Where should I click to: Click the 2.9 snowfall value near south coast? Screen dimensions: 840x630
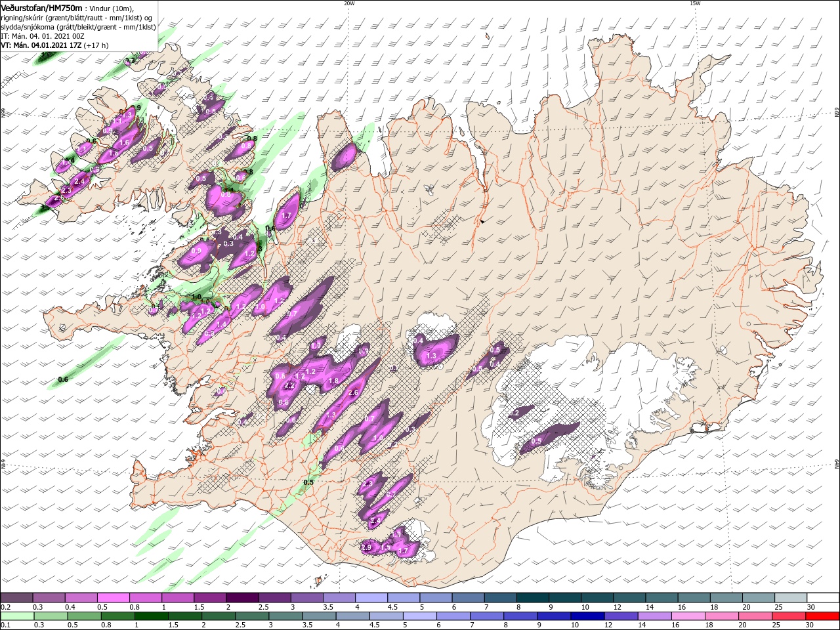[x=366, y=547]
